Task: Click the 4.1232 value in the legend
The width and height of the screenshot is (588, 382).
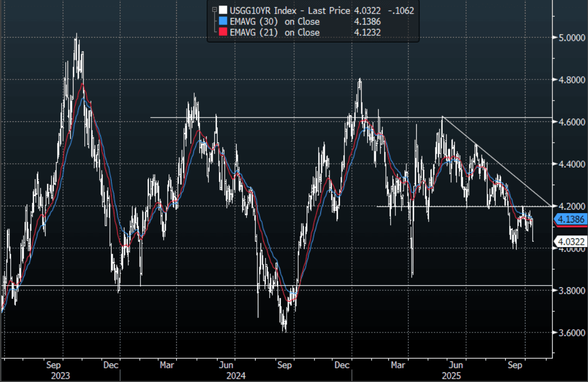Action: [366, 33]
